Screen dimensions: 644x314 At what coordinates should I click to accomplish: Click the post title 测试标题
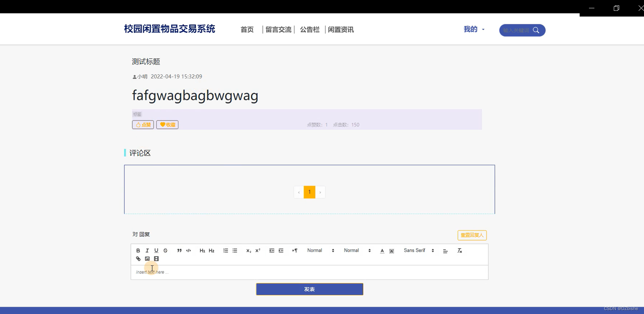point(146,62)
